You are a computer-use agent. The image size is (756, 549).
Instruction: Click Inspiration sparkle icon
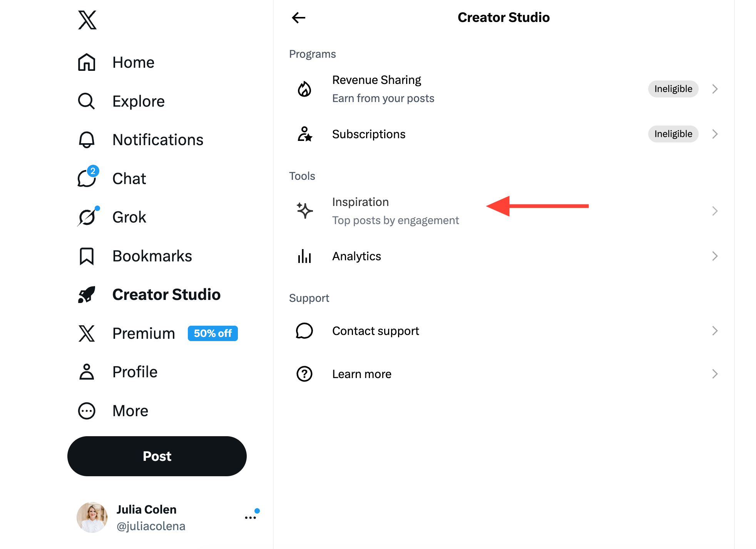pos(304,211)
